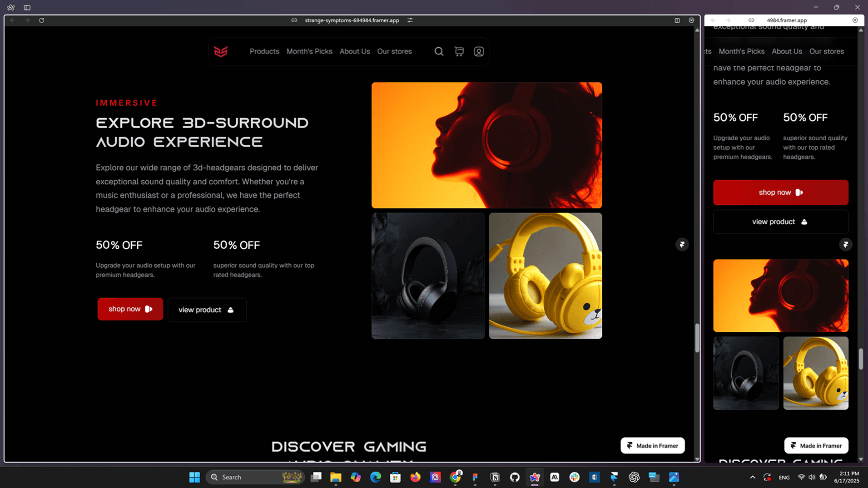This screenshot has height=488, width=868.
Task: Open Slack from the taskbar
Action: (575, 477)
